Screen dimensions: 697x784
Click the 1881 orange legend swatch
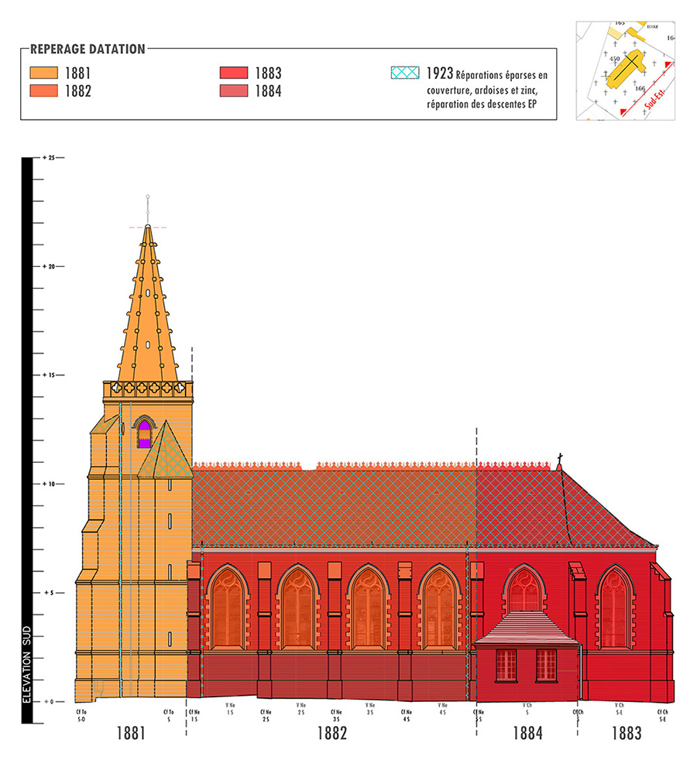pos(43,74)
